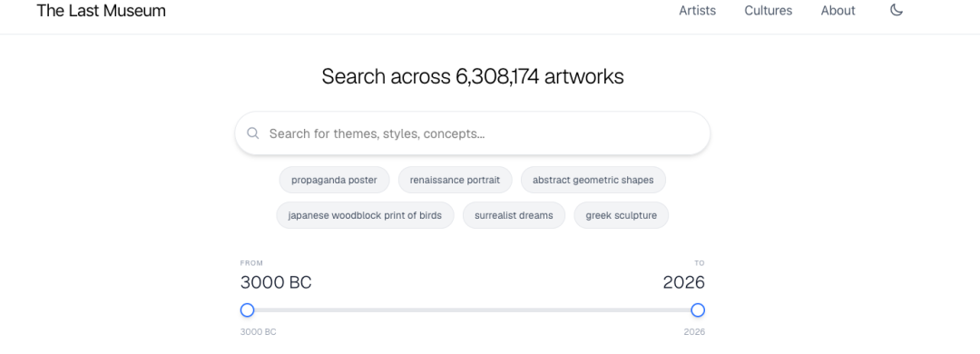
Task: Click the small "2026" label under slider
Action: tap(694, 332)
